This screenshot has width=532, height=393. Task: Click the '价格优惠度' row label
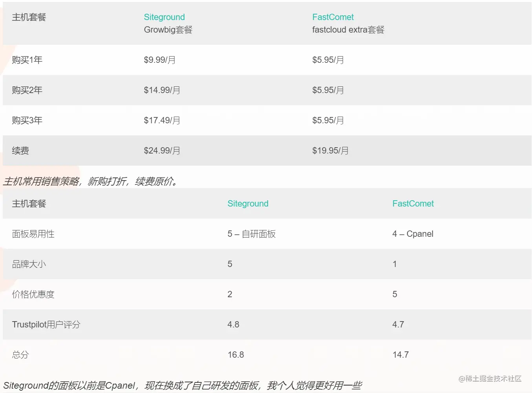33,294
